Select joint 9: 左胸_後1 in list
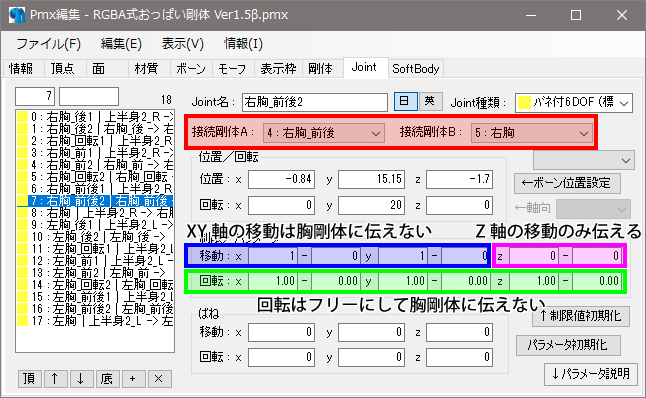 click(95, 225)
